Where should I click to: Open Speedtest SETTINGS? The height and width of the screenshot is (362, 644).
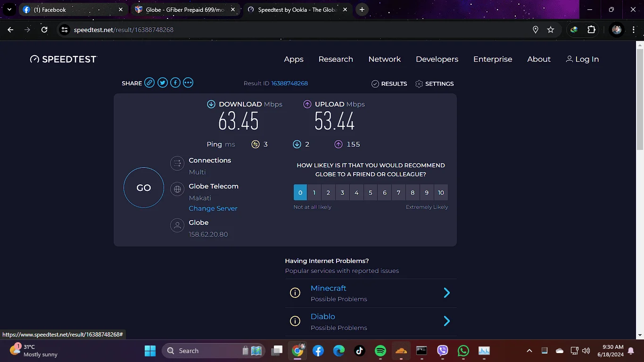point(434,83)
